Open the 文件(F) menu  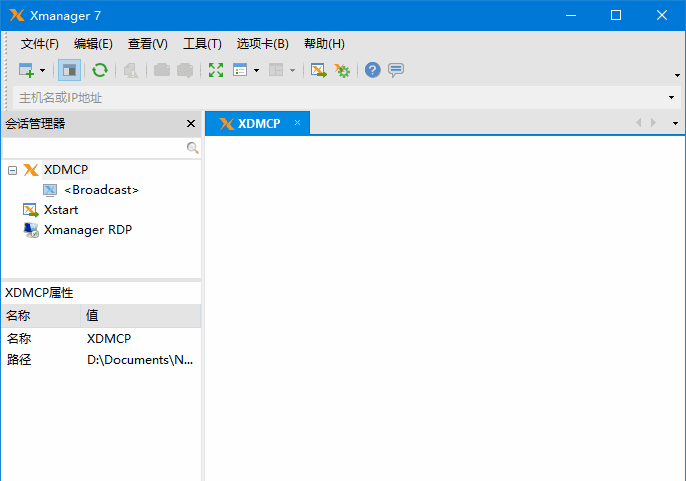(40, 44)
